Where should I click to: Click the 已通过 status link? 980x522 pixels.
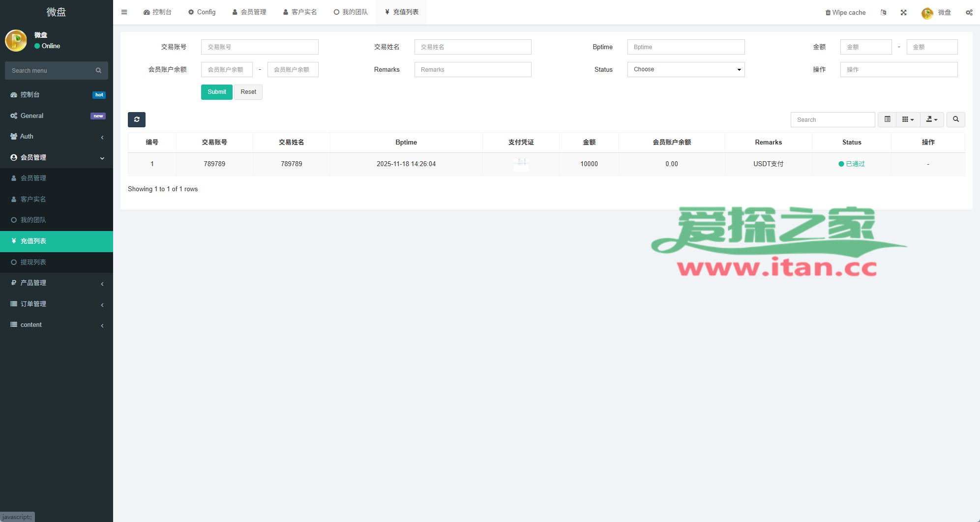point(855,164)
